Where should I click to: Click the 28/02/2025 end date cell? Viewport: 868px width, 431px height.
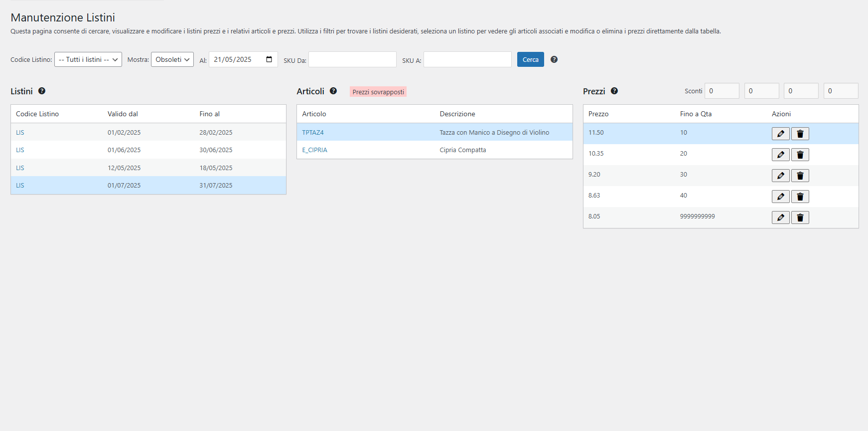216,133
